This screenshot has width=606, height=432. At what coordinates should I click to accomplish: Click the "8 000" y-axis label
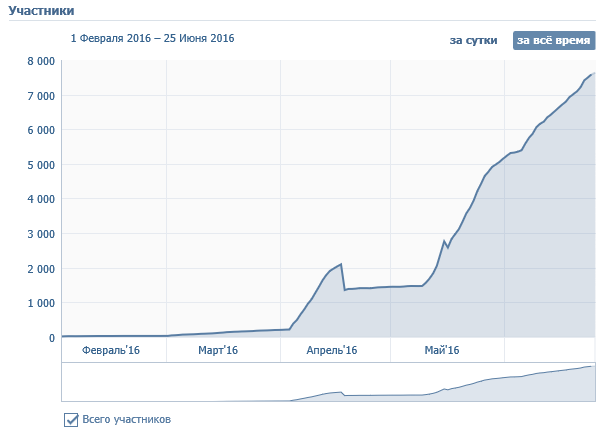pyautogui.click(x=39, y=61)
